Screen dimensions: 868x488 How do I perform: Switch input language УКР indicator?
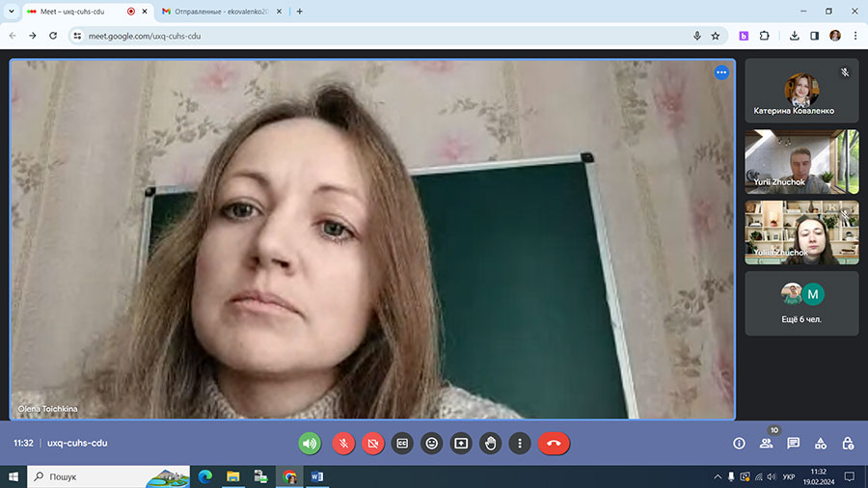[x=789, y=476]
